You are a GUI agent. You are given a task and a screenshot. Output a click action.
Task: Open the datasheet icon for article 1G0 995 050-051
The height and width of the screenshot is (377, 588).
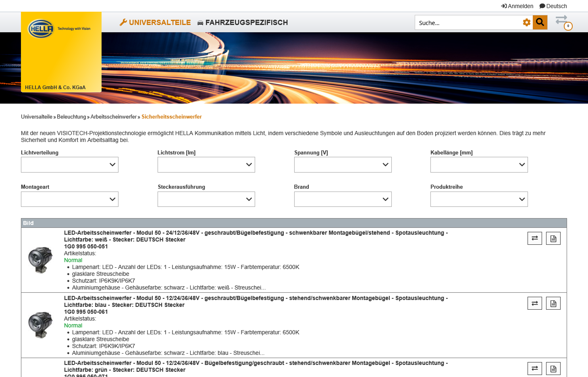click(553, 238)
